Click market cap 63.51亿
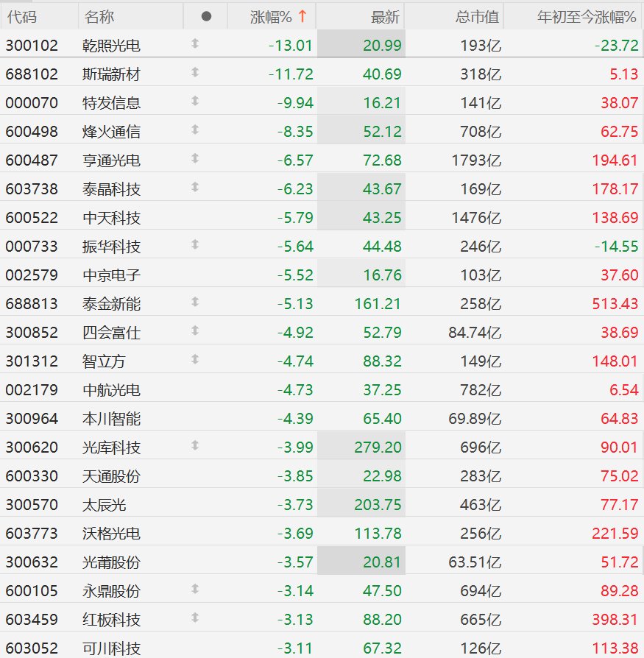The image size is (644, 658). point(475,562)
